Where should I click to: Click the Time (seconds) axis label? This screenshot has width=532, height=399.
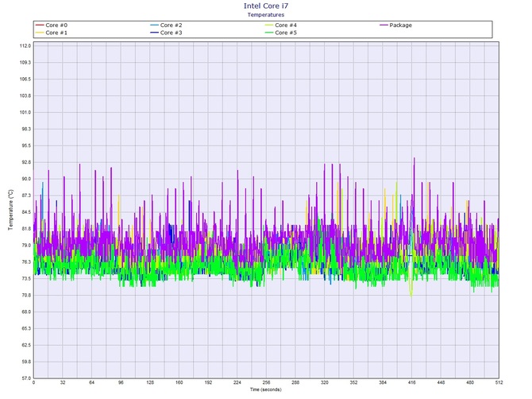pyautogui.click(x=266, y=389)
